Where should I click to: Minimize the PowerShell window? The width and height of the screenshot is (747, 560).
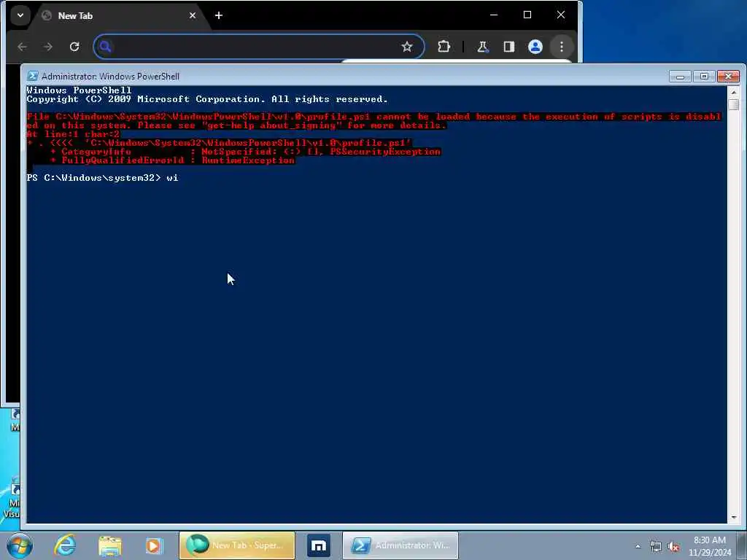coord(680,76)
